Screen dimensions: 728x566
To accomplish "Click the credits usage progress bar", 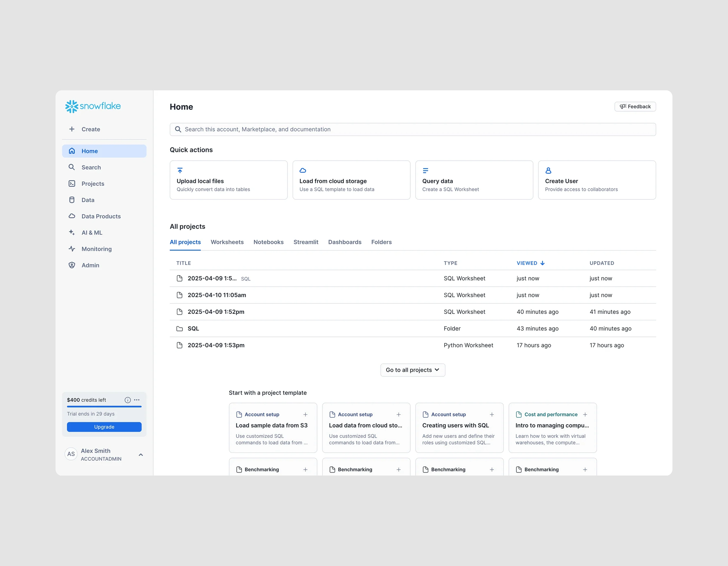I will pyautogui.click(x=104, y=406).
